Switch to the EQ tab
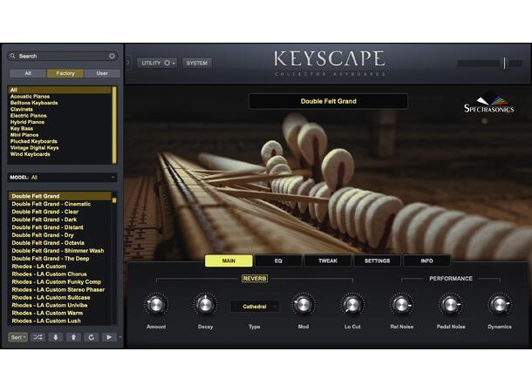Image resolution: width=532 pixels, height=392 pixels. pyautogui.click(x=278, y=260)
